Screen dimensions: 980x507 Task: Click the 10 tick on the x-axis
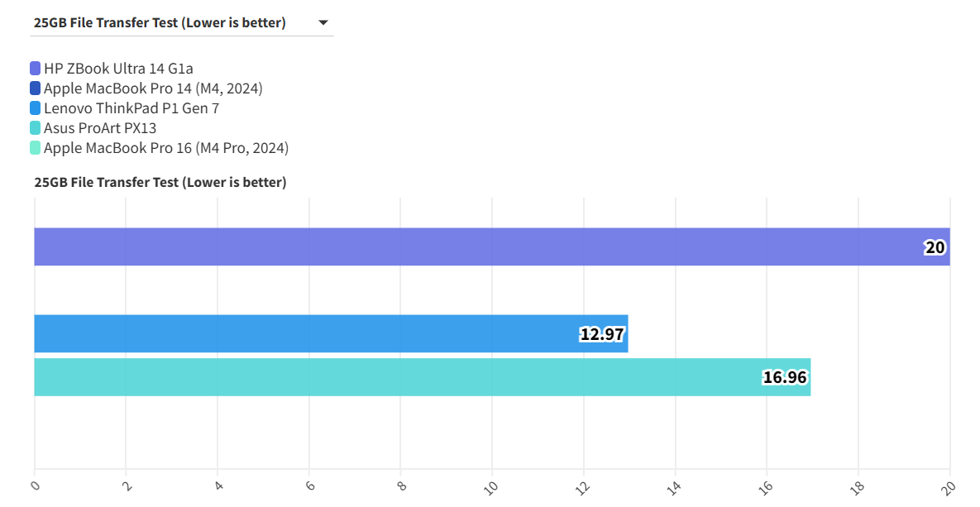[x=491, y=485]
